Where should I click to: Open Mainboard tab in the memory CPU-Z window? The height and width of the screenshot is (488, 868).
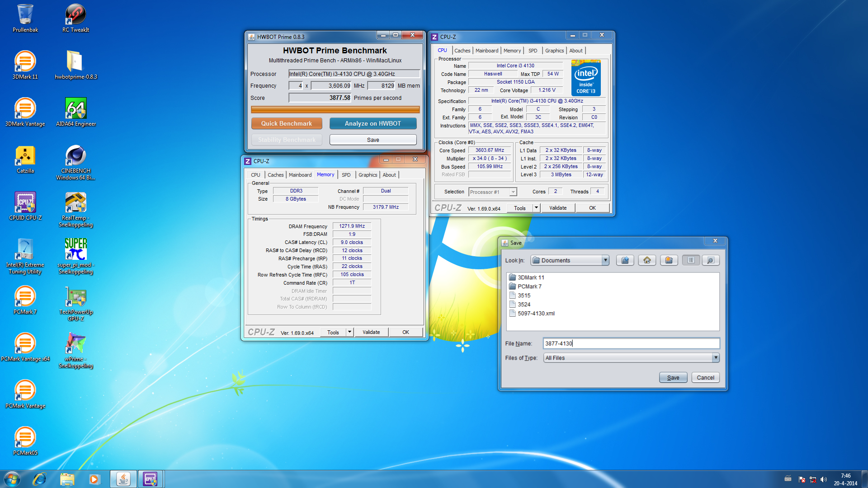point(300,175)
